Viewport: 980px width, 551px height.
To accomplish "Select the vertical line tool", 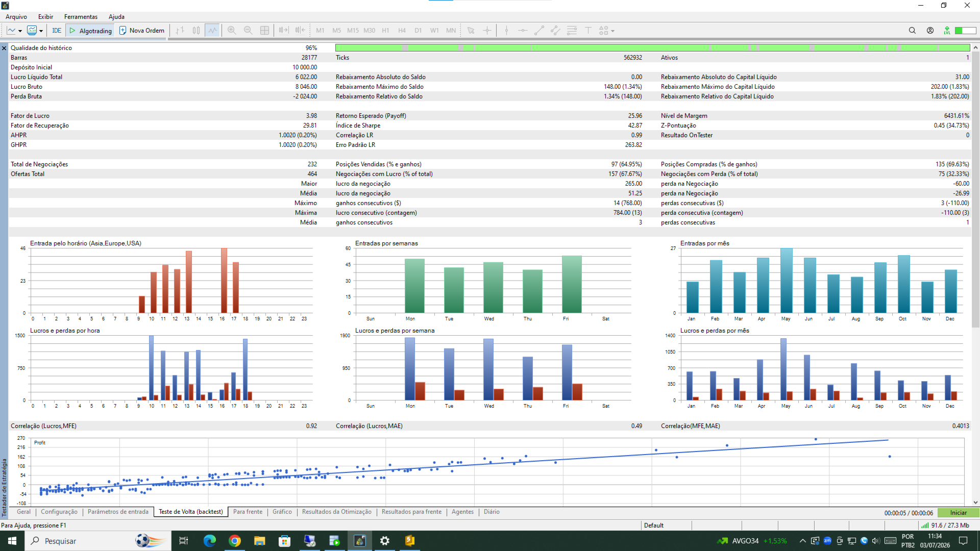I will click(x=506, y=31).
